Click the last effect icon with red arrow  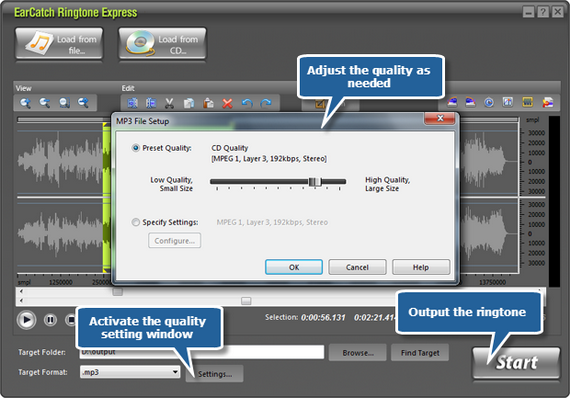(x=548, y=102)
